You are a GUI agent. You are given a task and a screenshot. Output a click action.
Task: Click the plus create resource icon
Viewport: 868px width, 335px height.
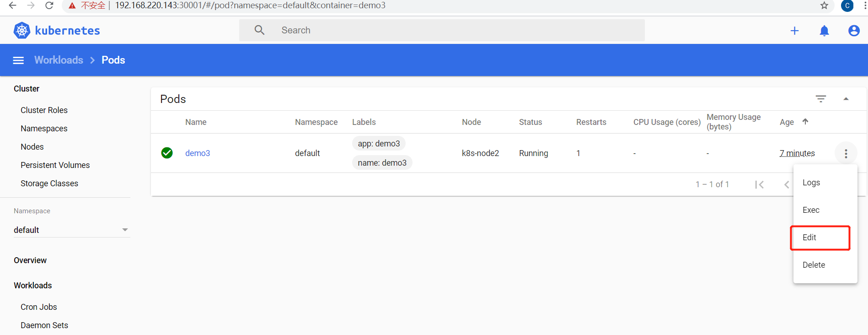click(794, 31)
